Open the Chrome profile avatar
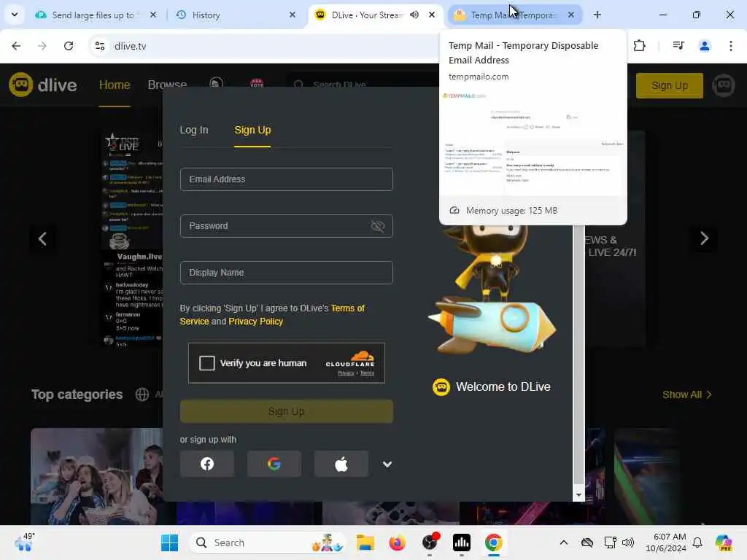The height and width of the screenshot is (560, 747). (x=705, y=46)
